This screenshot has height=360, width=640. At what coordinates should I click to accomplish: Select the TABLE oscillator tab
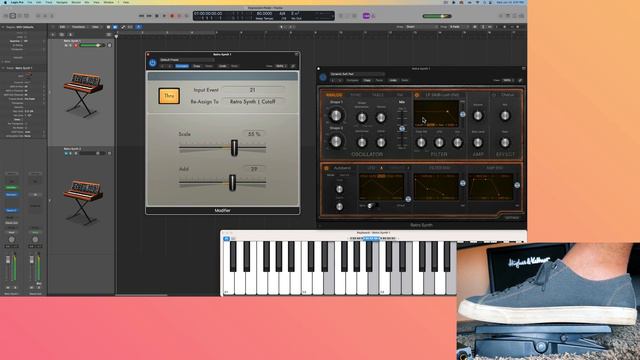point(378,95)
